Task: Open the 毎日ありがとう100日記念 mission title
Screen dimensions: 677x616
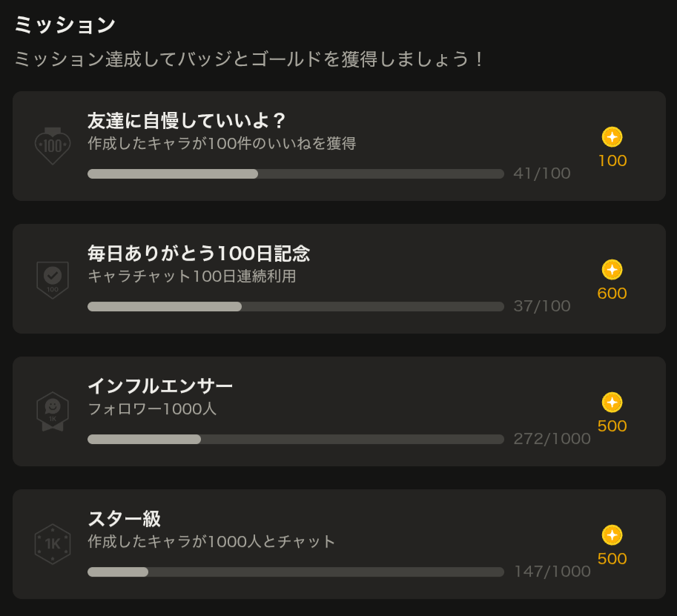Action: pos(199,254)
